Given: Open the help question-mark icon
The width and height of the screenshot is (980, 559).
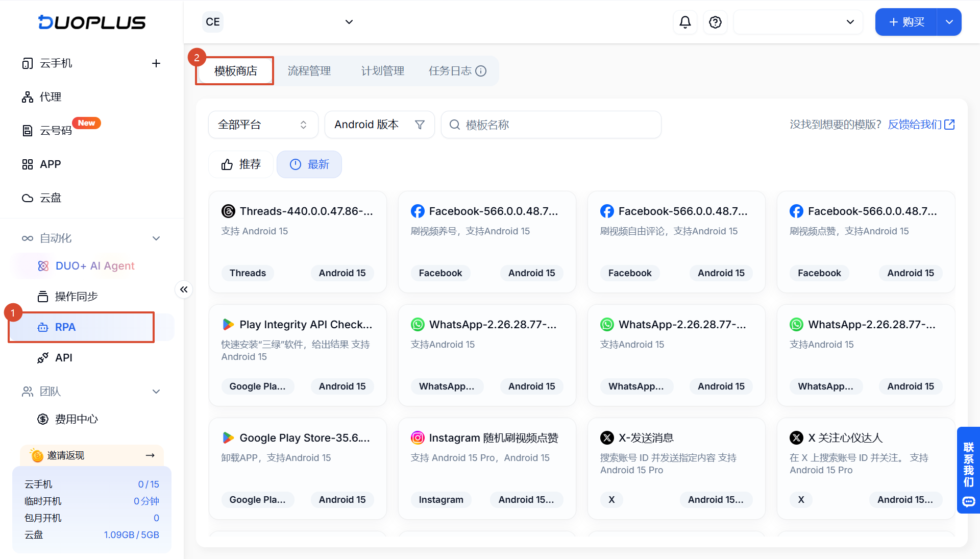Looking at the screenshot, I should tap(715, 22).
